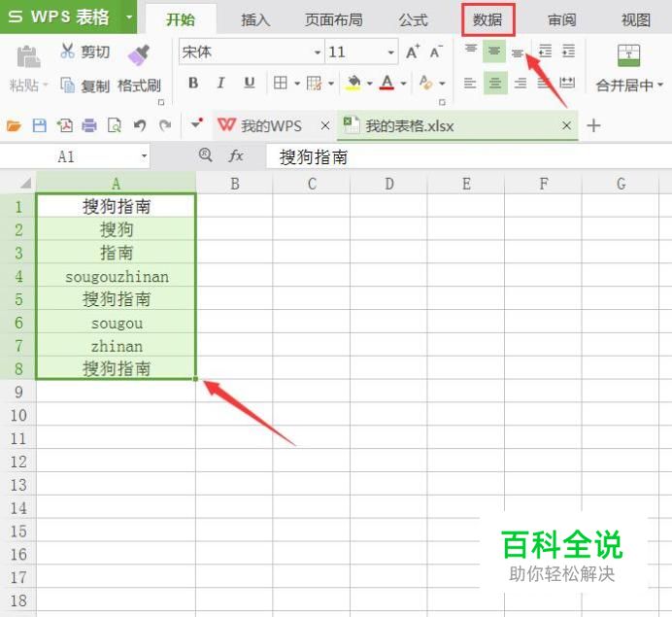Expand the Merge and Center dropdown

point(660,85)
